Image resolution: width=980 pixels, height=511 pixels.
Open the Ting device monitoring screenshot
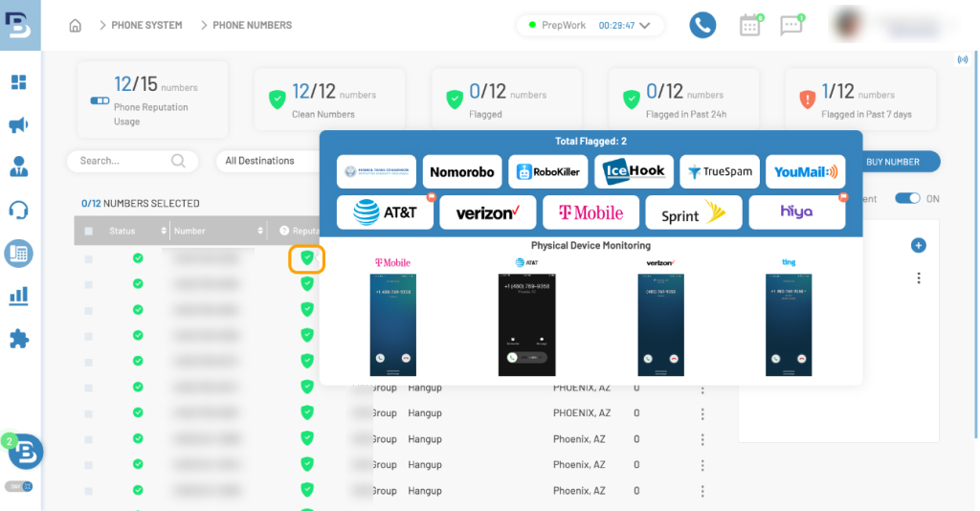tap(789, 324)
